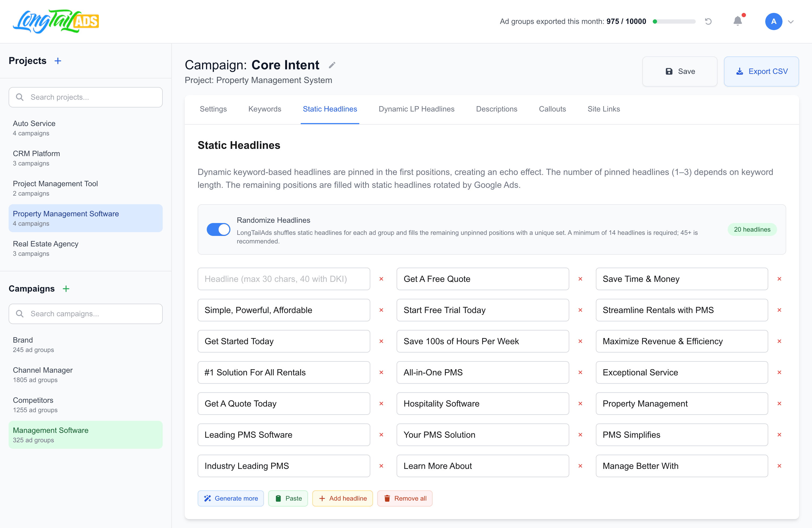Expand the account menu chevron
Screen dimensions: 812x528
pos(791,22)
